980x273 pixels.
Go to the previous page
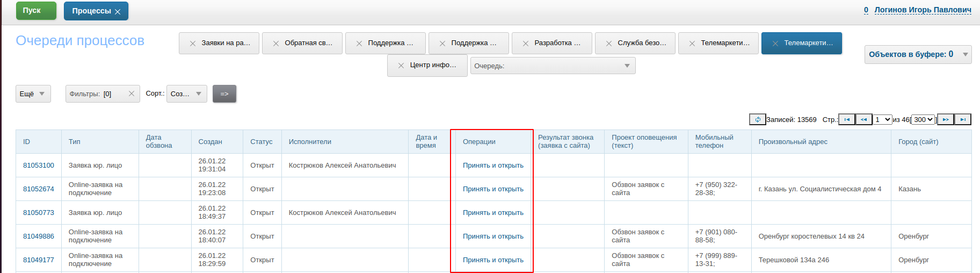pos(863,119)
